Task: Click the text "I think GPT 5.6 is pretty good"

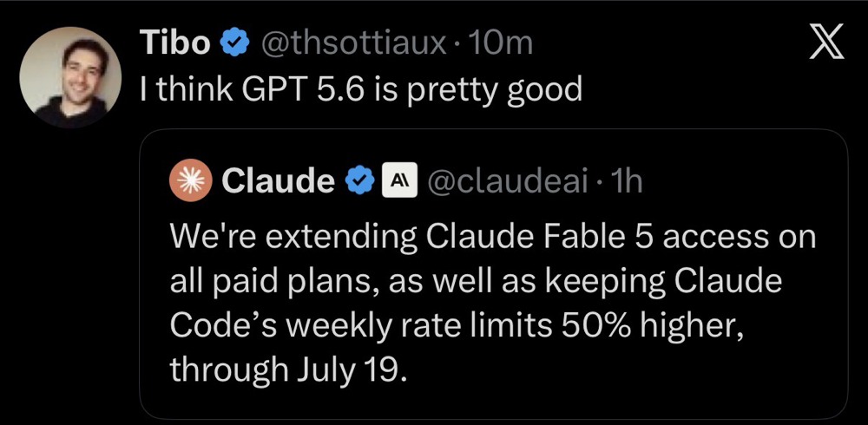Action: pyautogui.click(x=360, y=89)
